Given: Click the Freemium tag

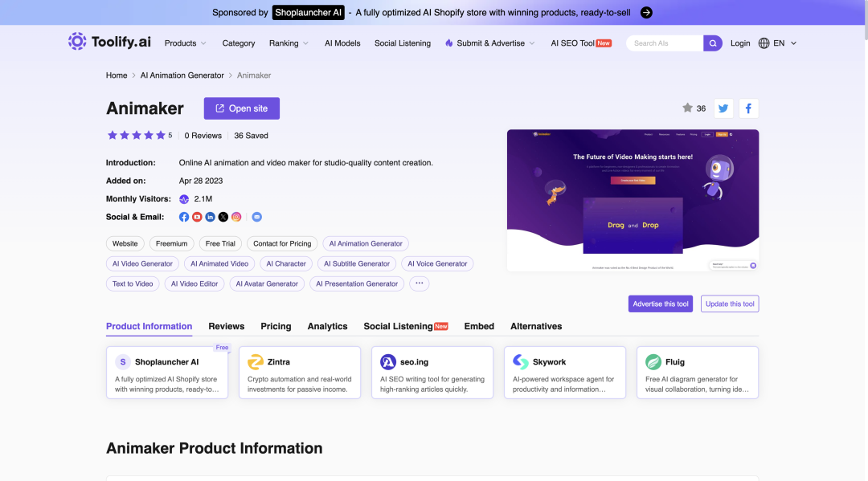Looking at the screenshot, I should [x=172, y=243].
